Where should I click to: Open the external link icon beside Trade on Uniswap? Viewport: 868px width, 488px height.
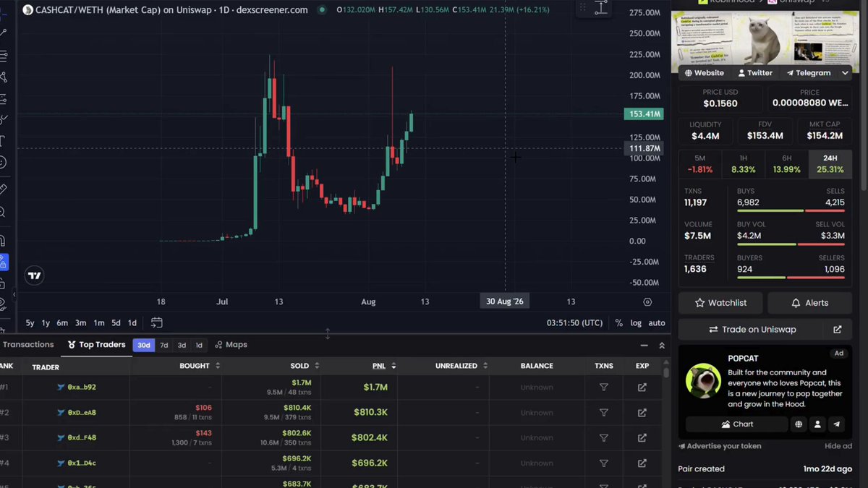point(837,330)
